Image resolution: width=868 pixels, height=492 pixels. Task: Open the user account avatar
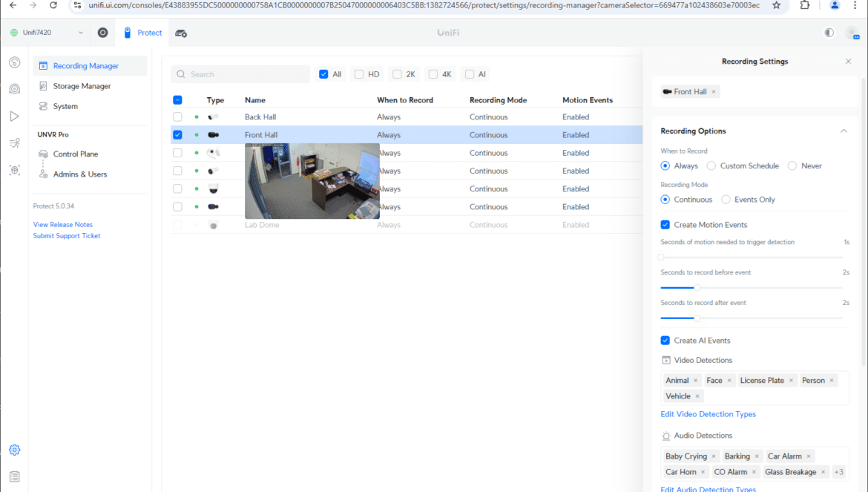(852, 33)
